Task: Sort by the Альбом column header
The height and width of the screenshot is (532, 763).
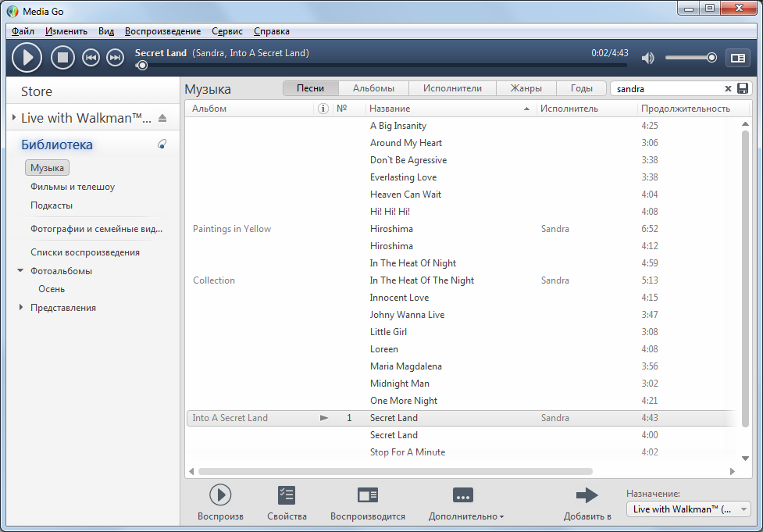Action: tap(251, 109)
